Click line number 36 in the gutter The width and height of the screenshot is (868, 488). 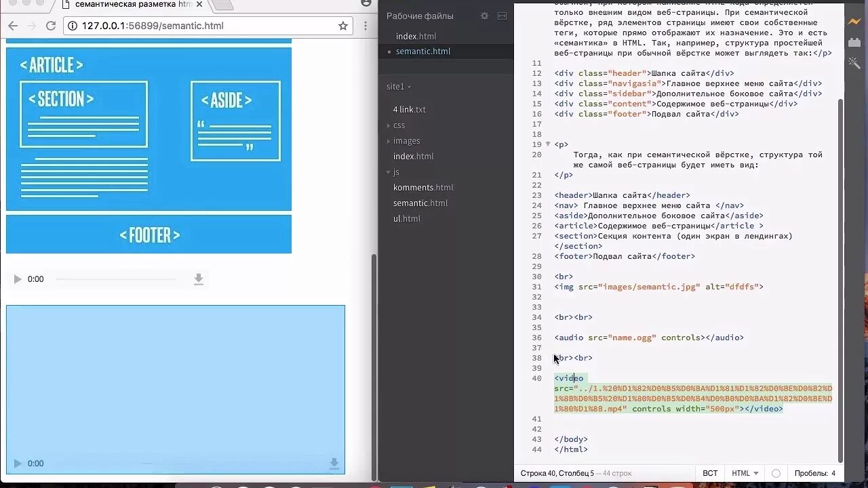pos(536,338)
